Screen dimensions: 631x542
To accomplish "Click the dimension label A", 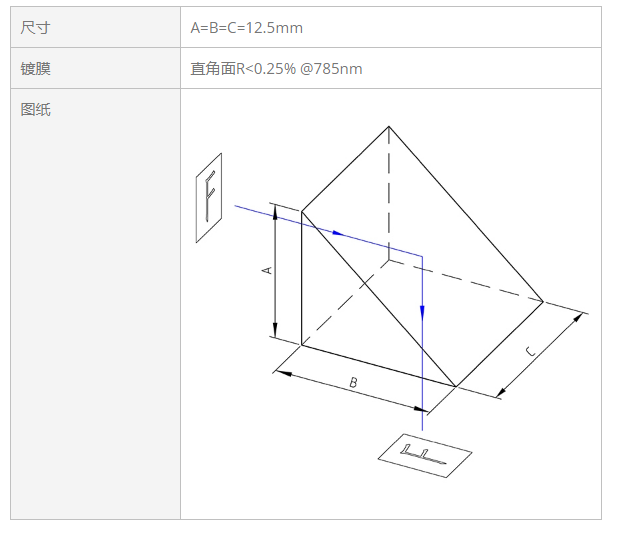I will tap(267, 270).
